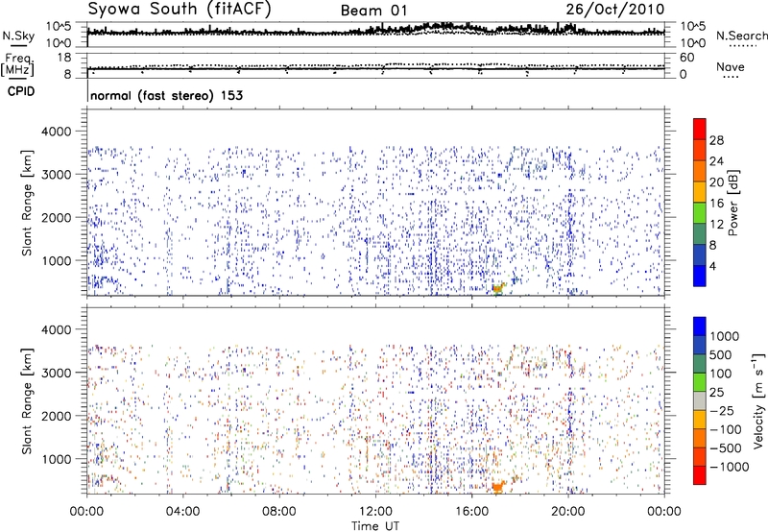Pick the grey segment of Velocity color bar

[x=700, y=400]
